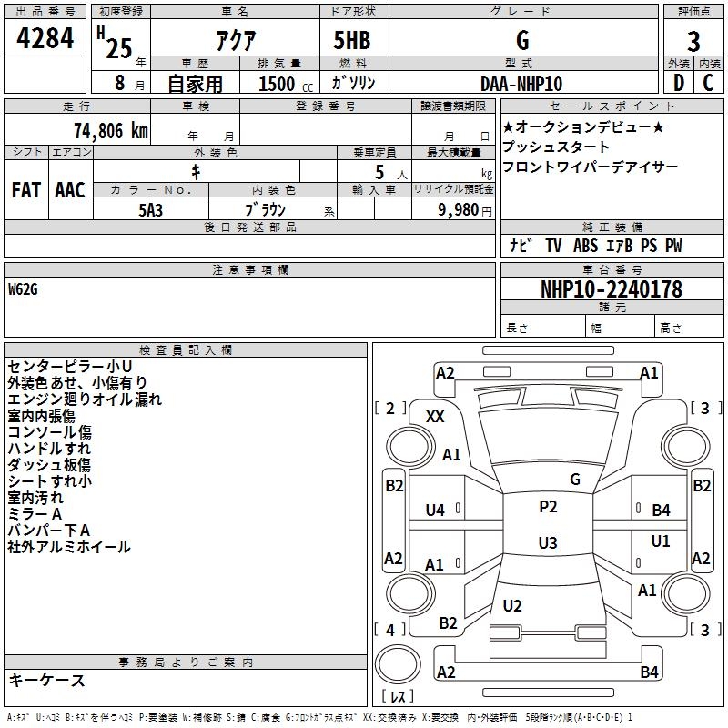Select the W62G note in the caution field
The height and width of the screenshot is (728, 728).
coord(25,289)
